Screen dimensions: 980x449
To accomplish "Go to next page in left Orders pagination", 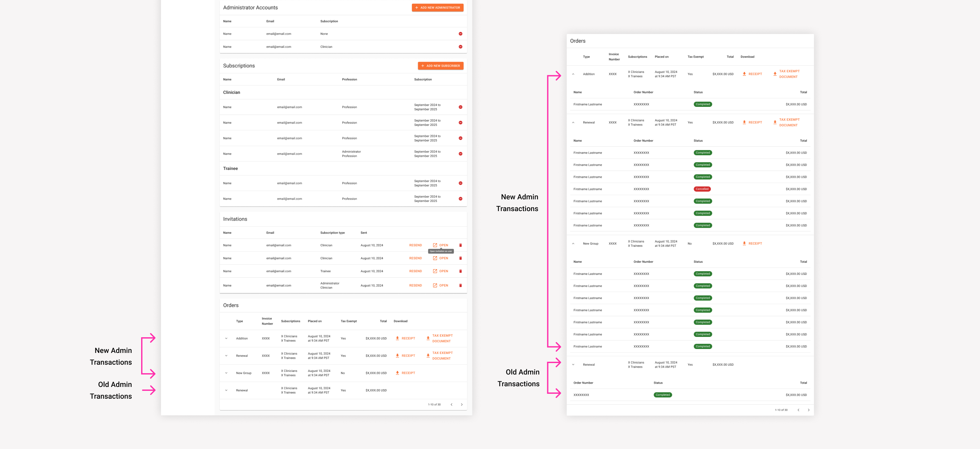I will point(462,405).
